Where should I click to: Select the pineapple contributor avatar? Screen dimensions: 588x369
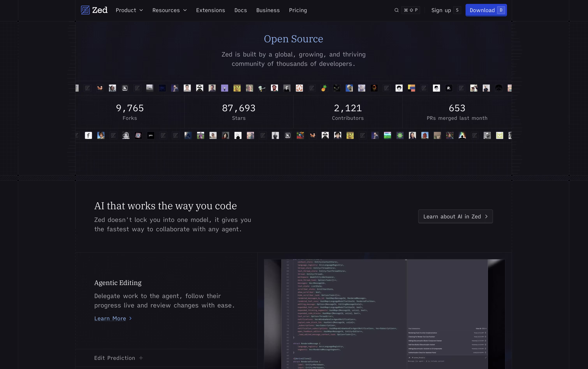[x=324, y=88]
